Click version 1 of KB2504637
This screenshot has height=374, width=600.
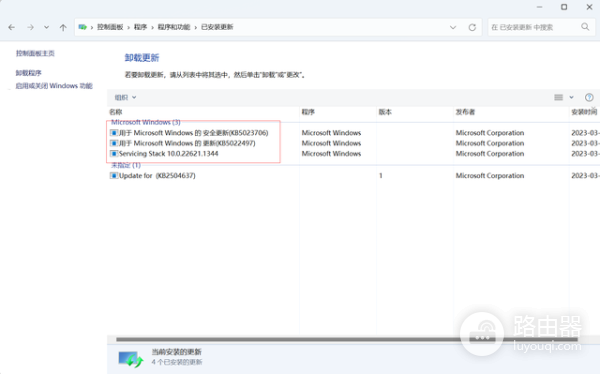tap(381, 176)
